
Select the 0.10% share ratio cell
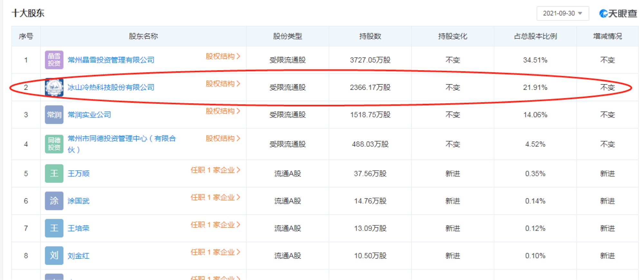(x=535, y=256)
